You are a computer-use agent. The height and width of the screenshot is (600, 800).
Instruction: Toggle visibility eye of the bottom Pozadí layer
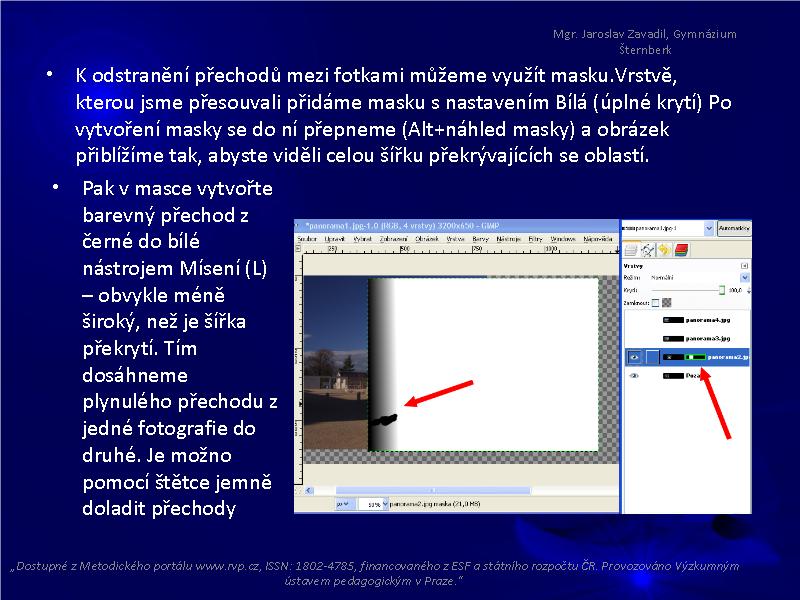(x=634, y=376)
